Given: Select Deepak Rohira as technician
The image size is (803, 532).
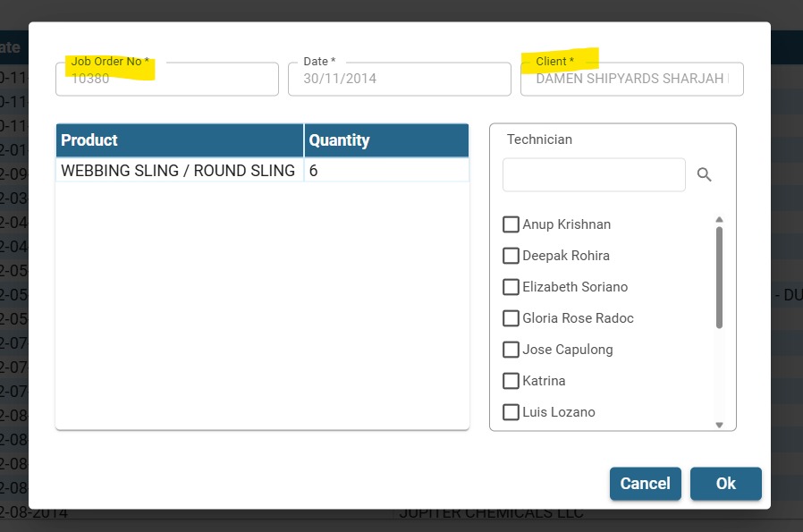Looking at the screenshot, I should [x=511, y=256].
